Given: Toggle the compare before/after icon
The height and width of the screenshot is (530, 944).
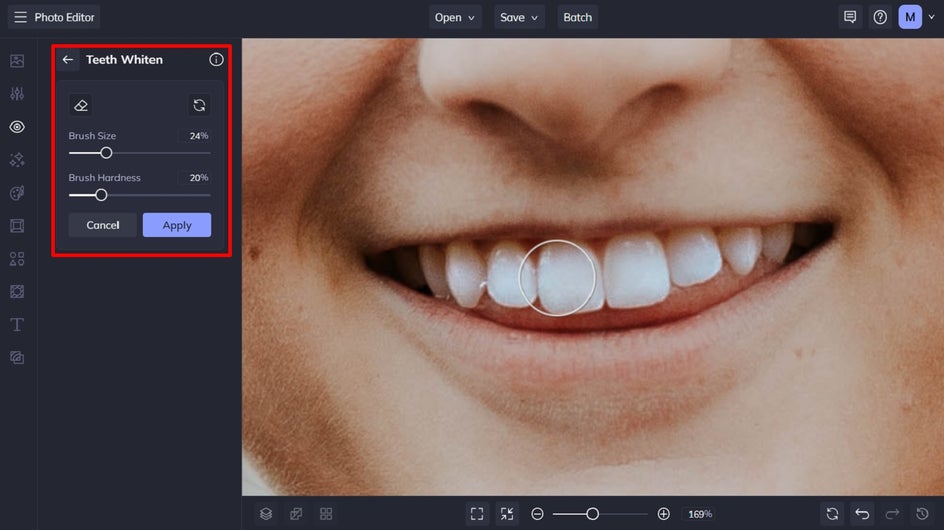Looking at the screenshot, I should [296, 514].
